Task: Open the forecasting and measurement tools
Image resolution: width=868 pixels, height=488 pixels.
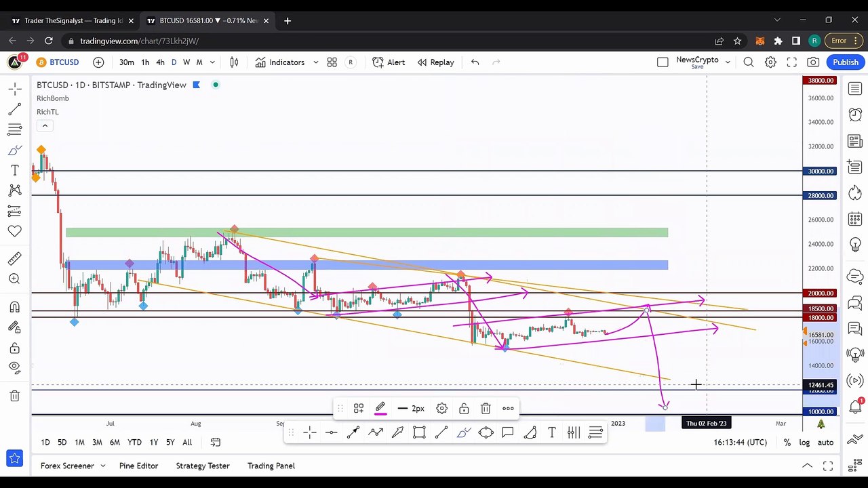Action: pyautogui.click(x=14, y=211)
